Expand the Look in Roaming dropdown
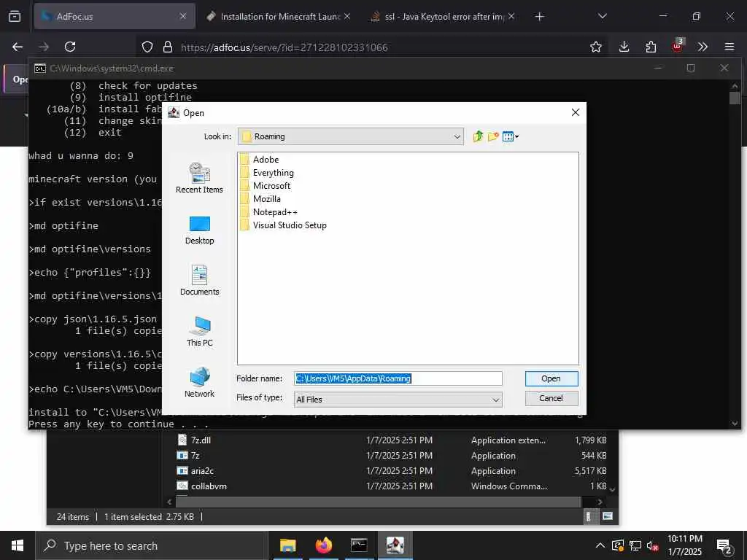Image resolution: width=747 pixels, height=560 pixels. [457, 136]
